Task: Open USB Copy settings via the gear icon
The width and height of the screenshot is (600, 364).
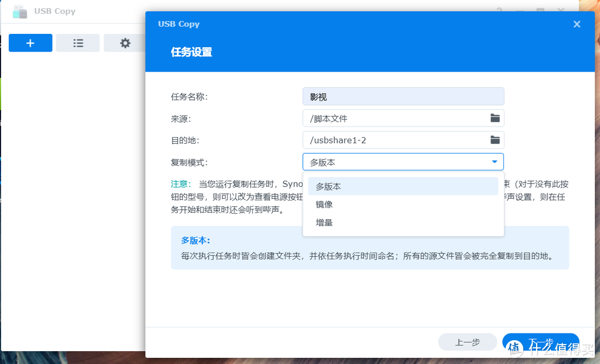Action: click(x=125, y=42)
